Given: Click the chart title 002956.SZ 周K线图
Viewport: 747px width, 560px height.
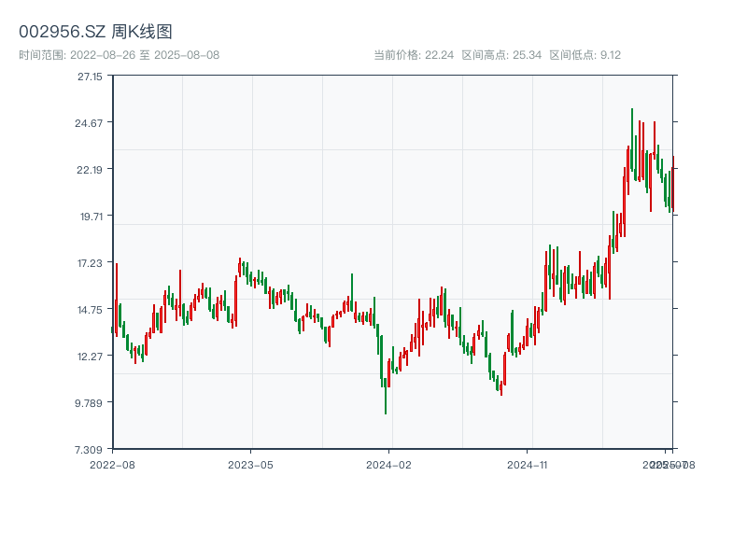Looking at the screenshot, I should (x=95, y=32).
